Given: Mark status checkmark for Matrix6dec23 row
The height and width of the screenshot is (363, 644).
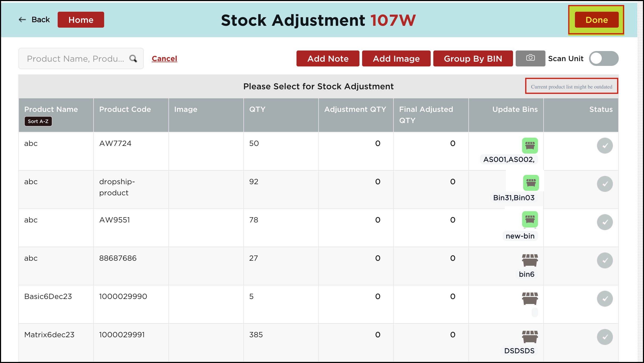Looking at the screenshot, I should point(604,337).
